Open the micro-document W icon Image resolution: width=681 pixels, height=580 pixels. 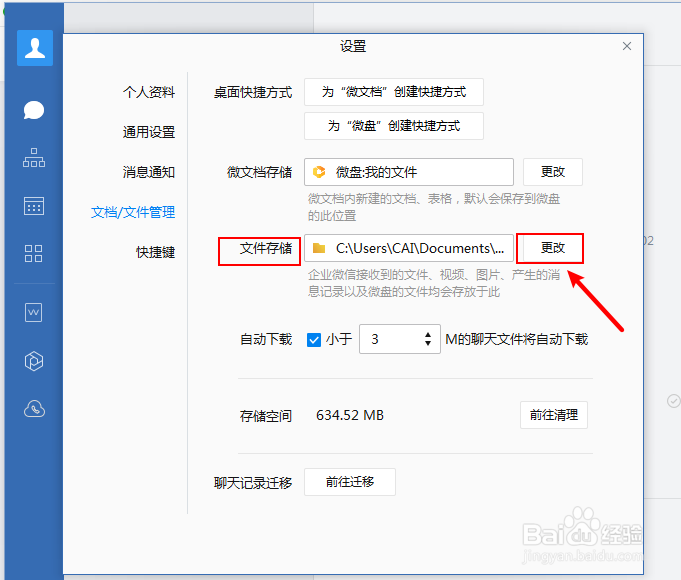[33, 312]
